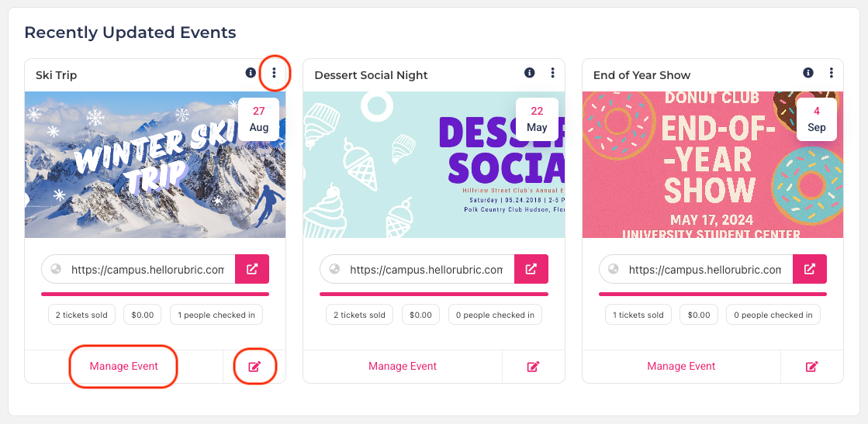Select the Dessert Social Night URL field
Image resolution: width=868 pixels, height=424 pixels.
pyautogui.click(x=417, y=269)
